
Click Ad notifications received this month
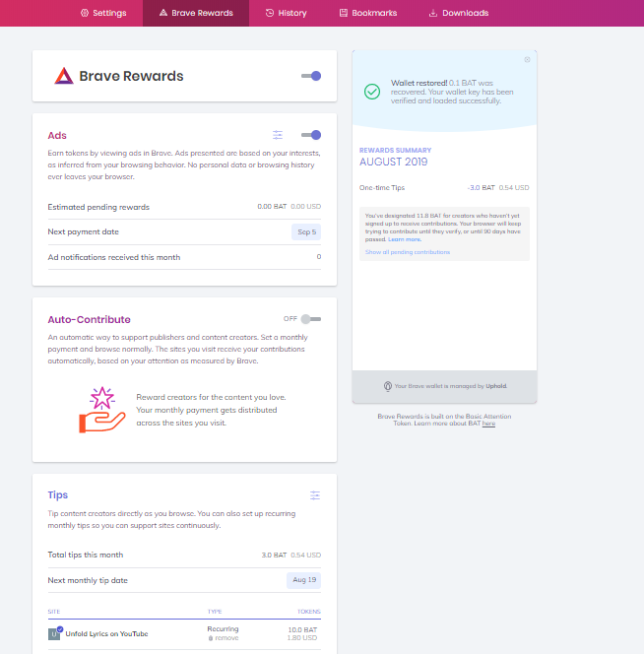tap(114, 257)
